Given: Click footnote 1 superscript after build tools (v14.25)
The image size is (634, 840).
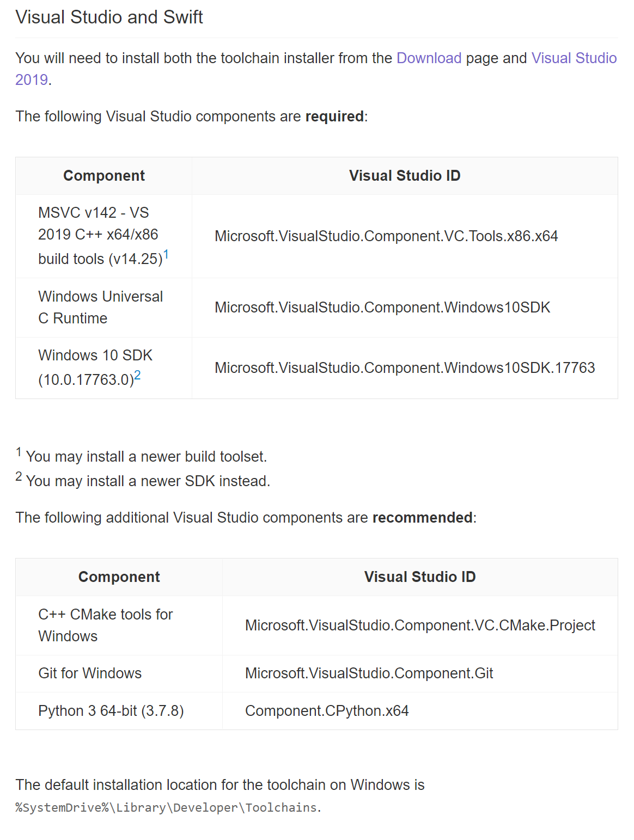Looking at the screenshot, I should click(x=166, y=254).
